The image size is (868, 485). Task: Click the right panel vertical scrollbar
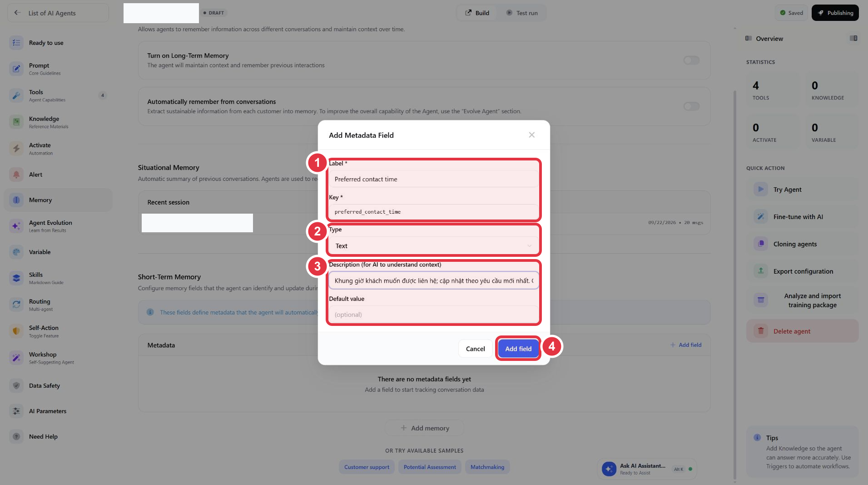(x=735, y=285)
